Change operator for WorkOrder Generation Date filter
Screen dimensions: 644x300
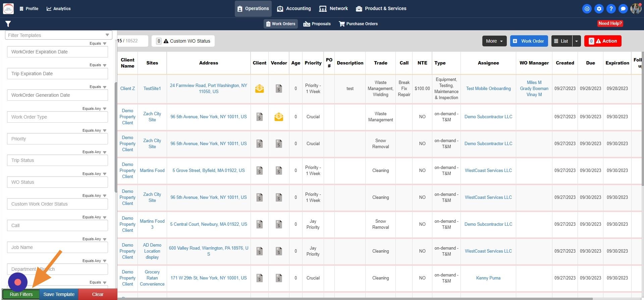(98, 87)
